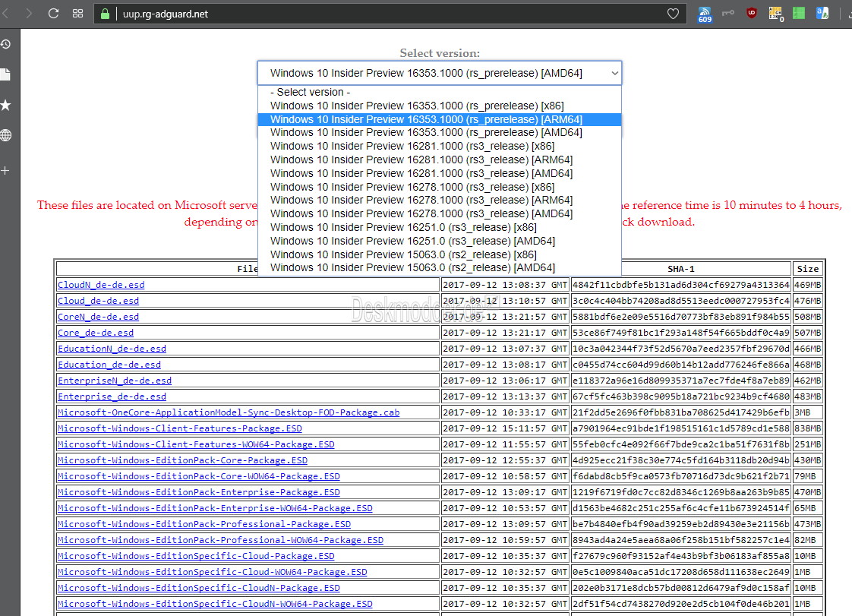
Task: Open the speed dial grid icon
Action: pyautogui.click(x=77, y=14)
